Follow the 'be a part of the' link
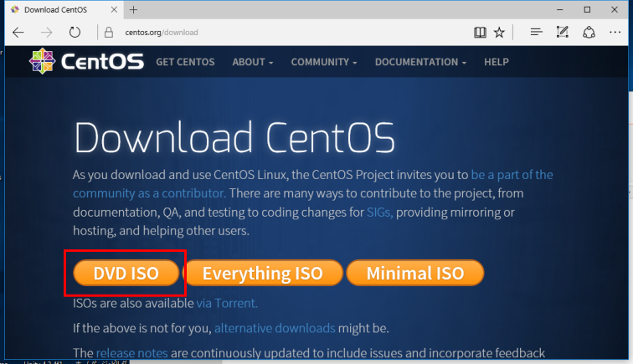Screen dimensions: 633x364 [x=512, y=175]
